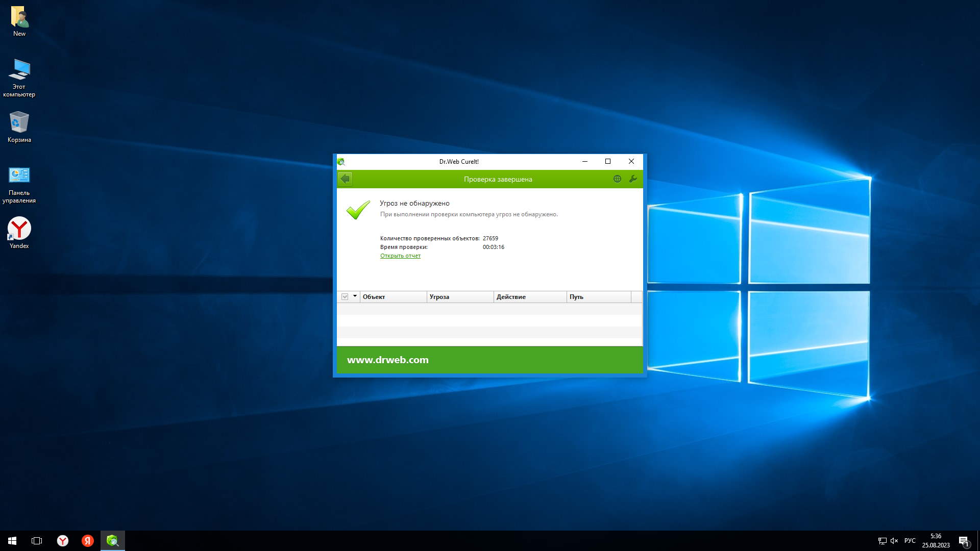Click the green back arrow button
Screen dimensions: 980x551
pos(345,179)
